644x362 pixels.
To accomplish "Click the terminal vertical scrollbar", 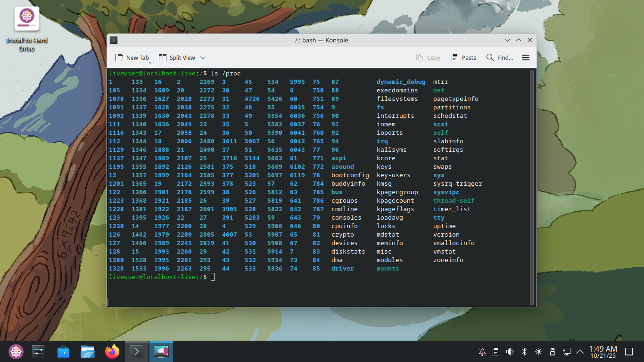I will coord(532,186).
